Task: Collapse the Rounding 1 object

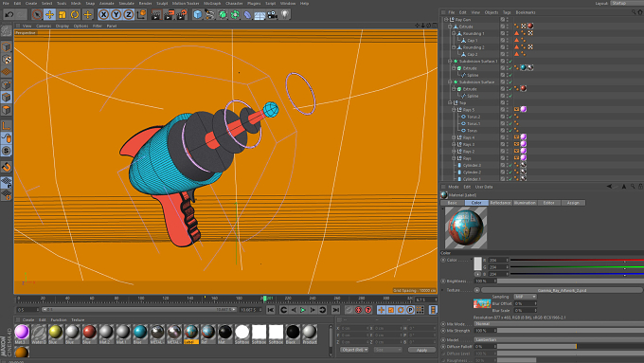Action: pos(454,33)
